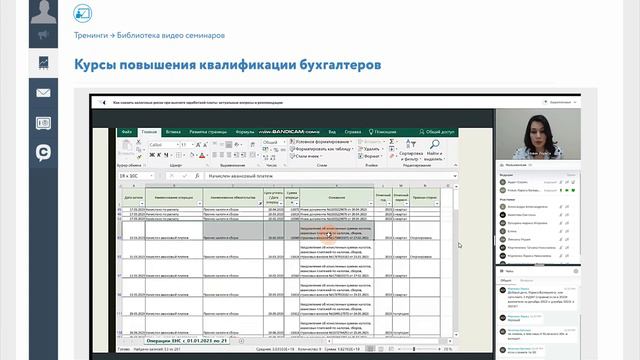Screen dimensions: 640x360
Task: Click the Помощник lightbulb search
Action: 382,132
